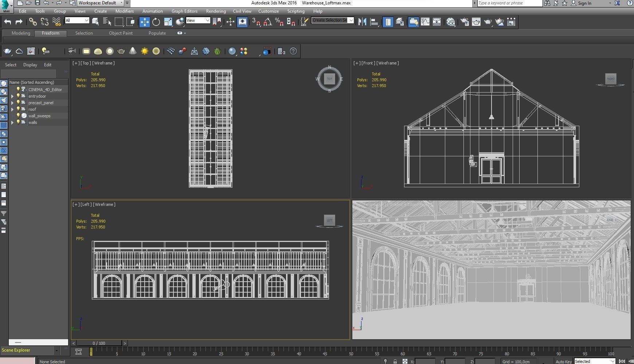Click the sun light icon
Viewport: 634px width, 364px height.
click(x=145, y=51)
